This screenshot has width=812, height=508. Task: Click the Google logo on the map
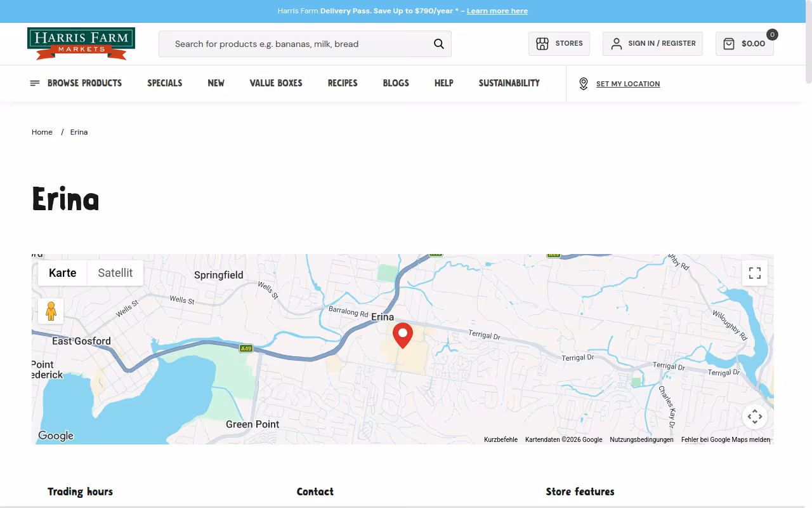[x=56, y=436]
